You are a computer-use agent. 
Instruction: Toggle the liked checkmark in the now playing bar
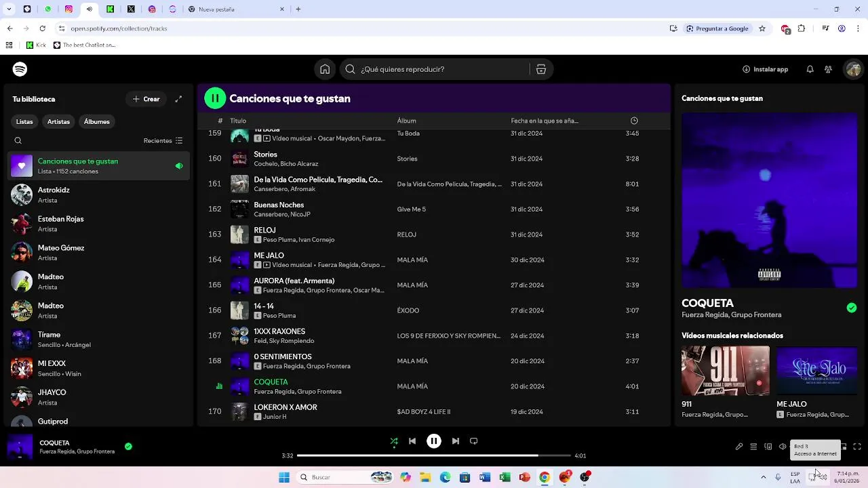click(x=128, y=446)
